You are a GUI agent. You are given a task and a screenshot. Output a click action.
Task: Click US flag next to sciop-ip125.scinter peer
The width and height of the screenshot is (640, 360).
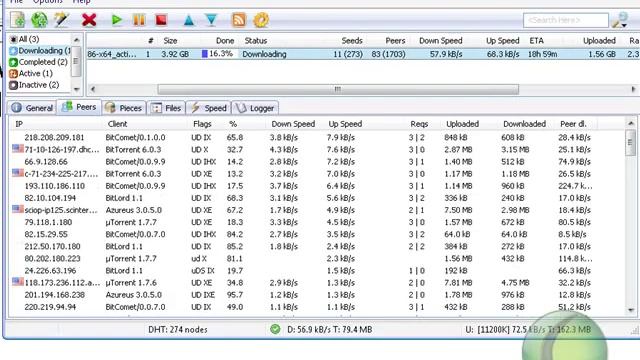[x=18, y=209]
